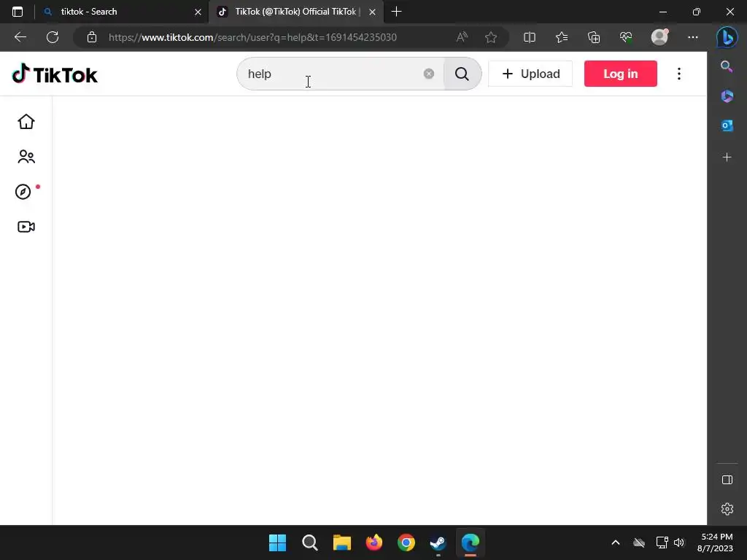Show hidden system tray icons

click(x=616, y=542)
